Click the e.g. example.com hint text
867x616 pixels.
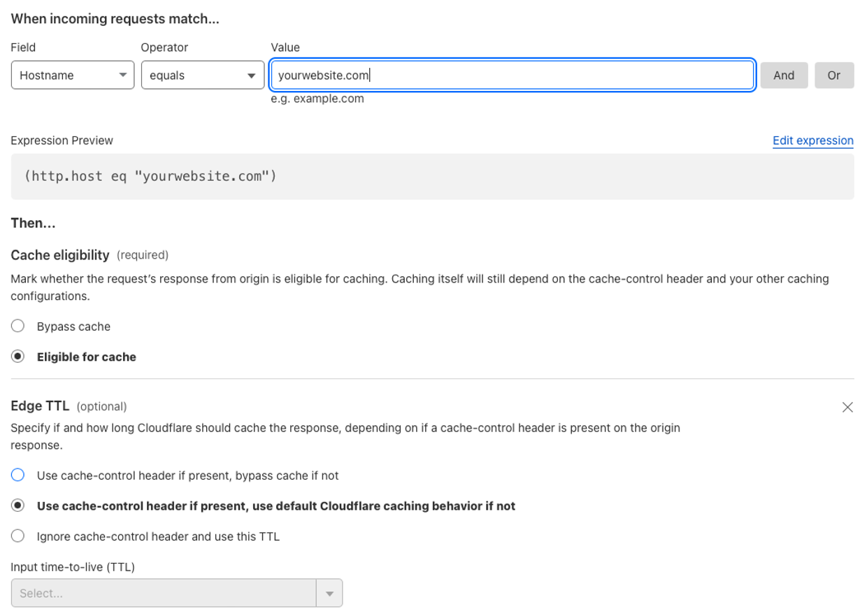pos(318,99)
